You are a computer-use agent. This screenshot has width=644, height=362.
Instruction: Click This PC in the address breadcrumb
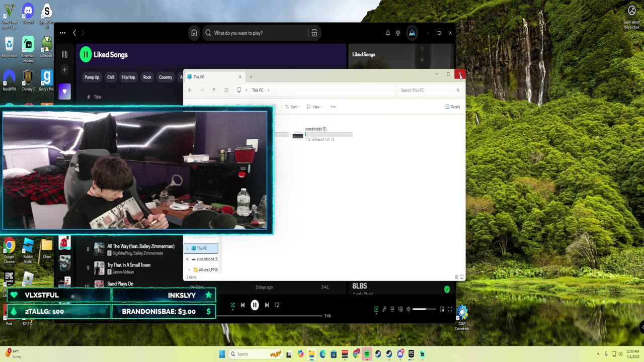point(258,90)
